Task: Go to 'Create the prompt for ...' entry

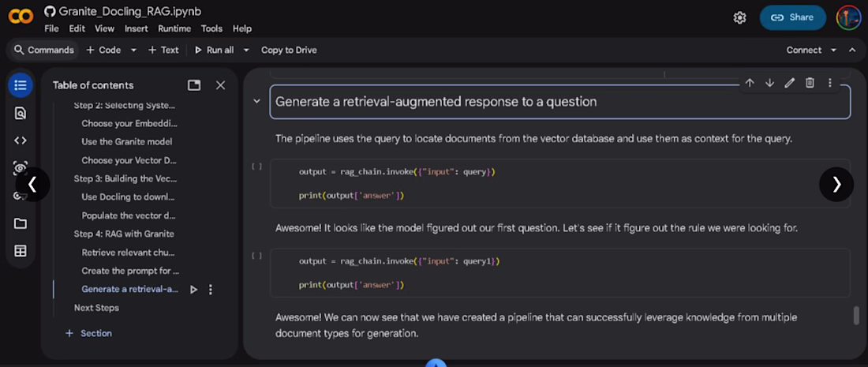Action: click(131, 272)
